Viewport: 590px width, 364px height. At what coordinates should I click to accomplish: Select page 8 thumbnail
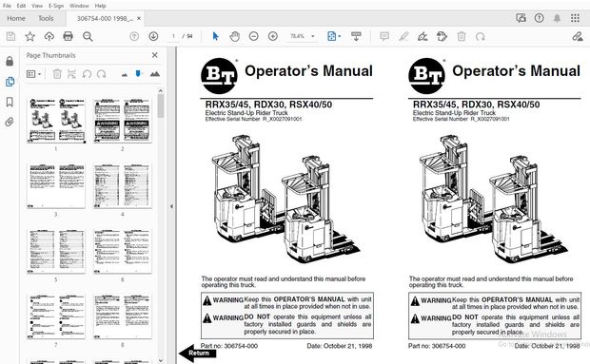(123, 316)
